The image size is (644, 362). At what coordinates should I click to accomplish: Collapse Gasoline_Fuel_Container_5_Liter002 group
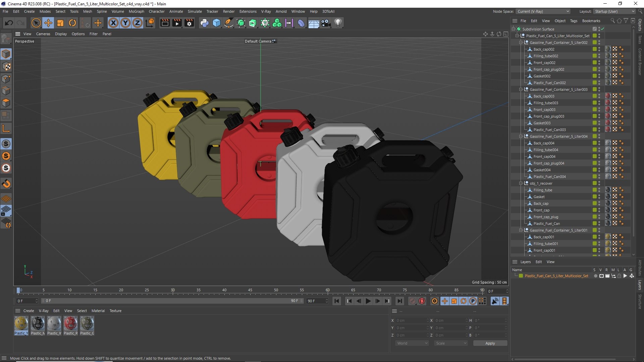tap(521, 43)
